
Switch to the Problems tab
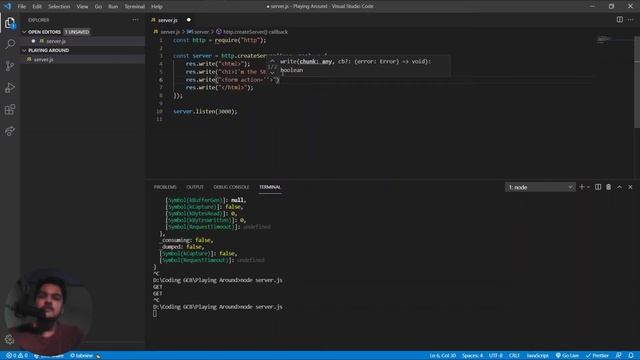tap(165, 187)
